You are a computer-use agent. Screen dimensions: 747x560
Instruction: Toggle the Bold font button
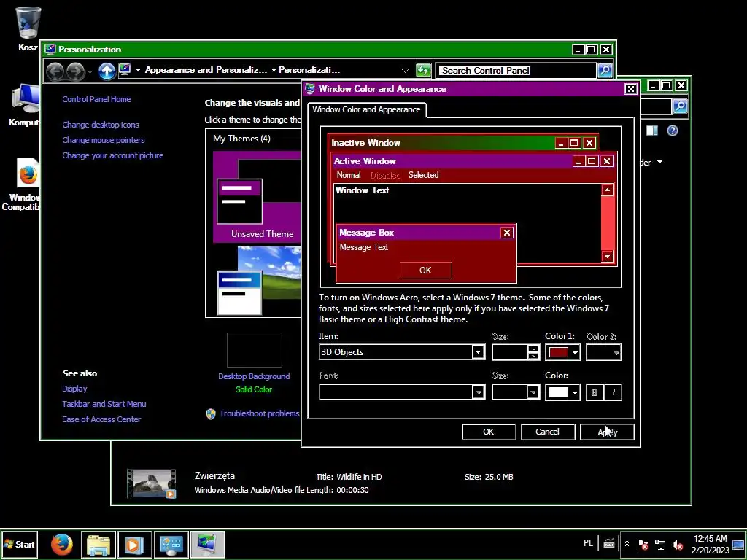[x=594, y=392]
